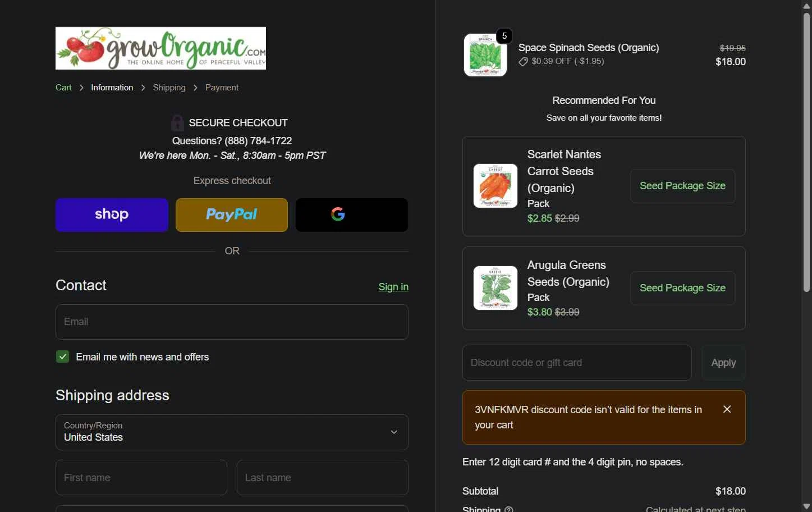This screenshot has width=812, height=512.
Task: Click the 12 digit card instruction text
Action: point(572,462)
